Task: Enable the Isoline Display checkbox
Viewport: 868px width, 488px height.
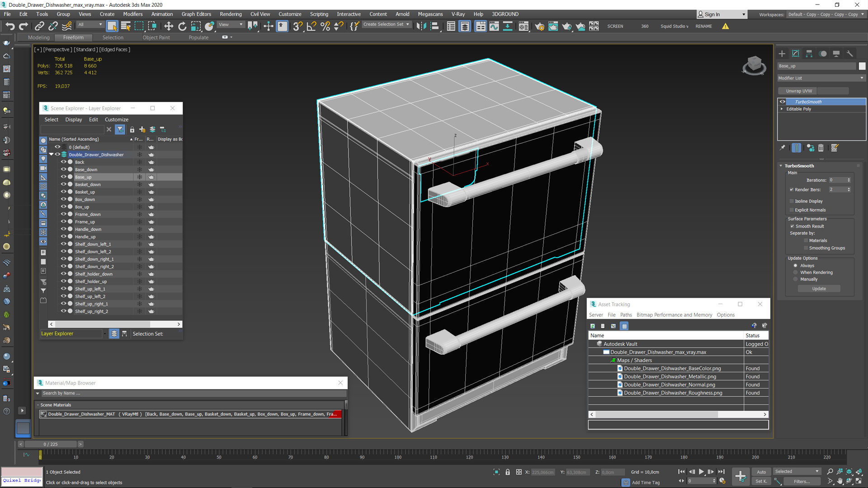Action: click(792, 201)
